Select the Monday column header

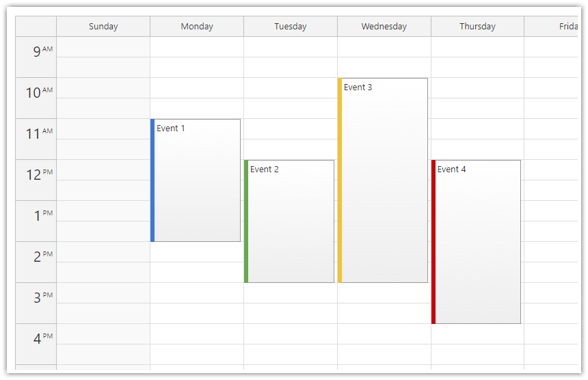coord(197,27)
